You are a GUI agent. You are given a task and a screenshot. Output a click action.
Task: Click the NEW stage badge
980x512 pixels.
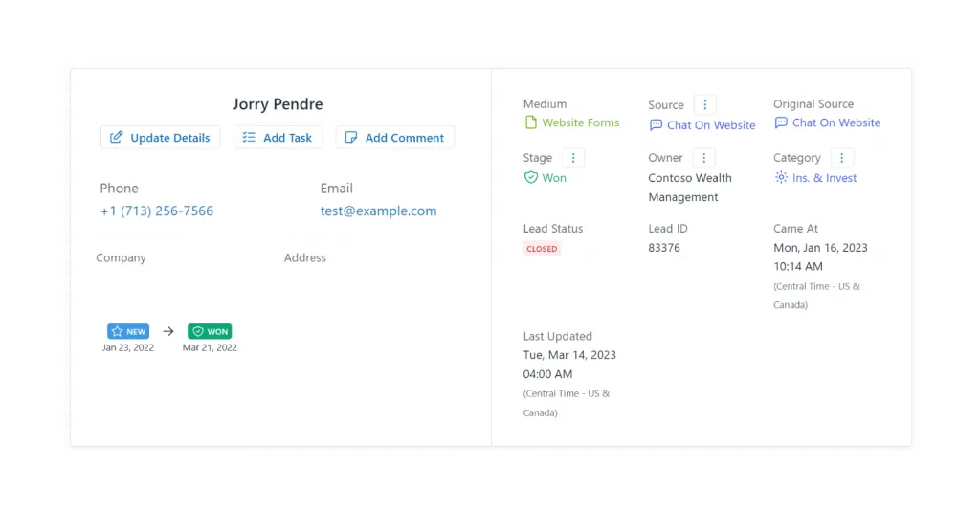(128, 331)
